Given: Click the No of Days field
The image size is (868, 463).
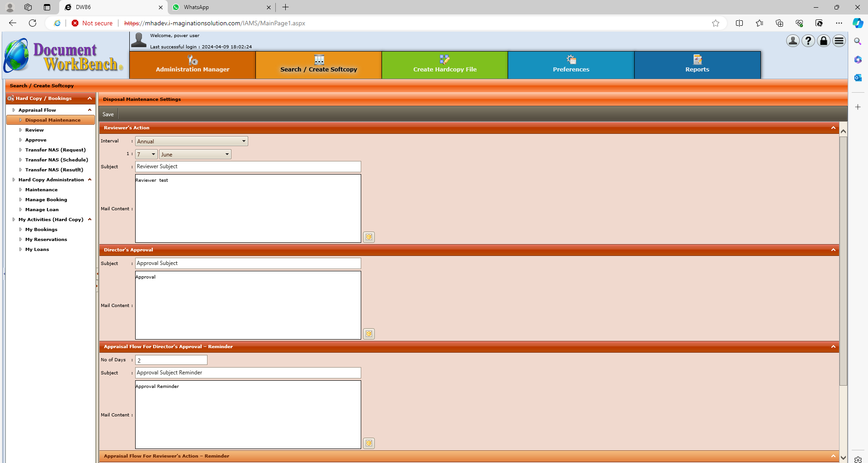Looking at the screenshot, I should pos(171,360).
